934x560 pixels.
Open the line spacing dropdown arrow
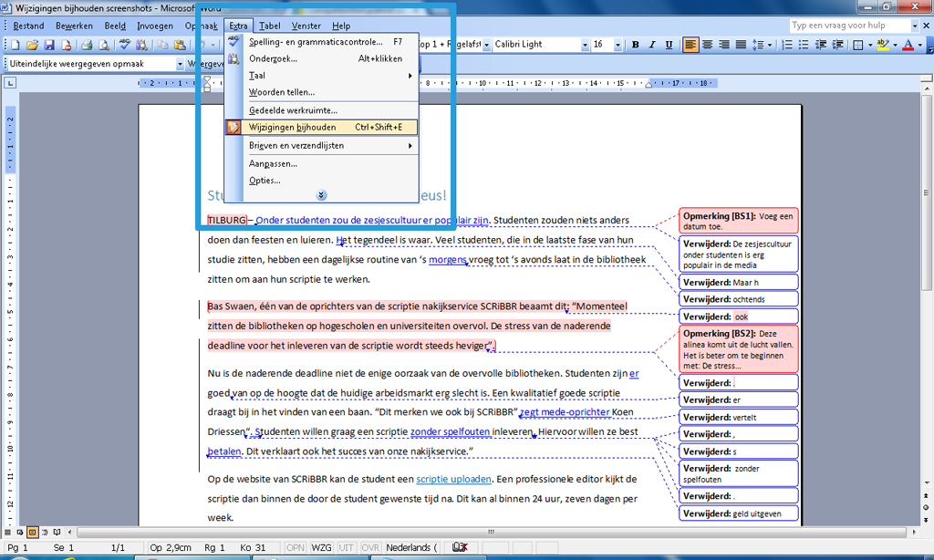click(770, 45)
